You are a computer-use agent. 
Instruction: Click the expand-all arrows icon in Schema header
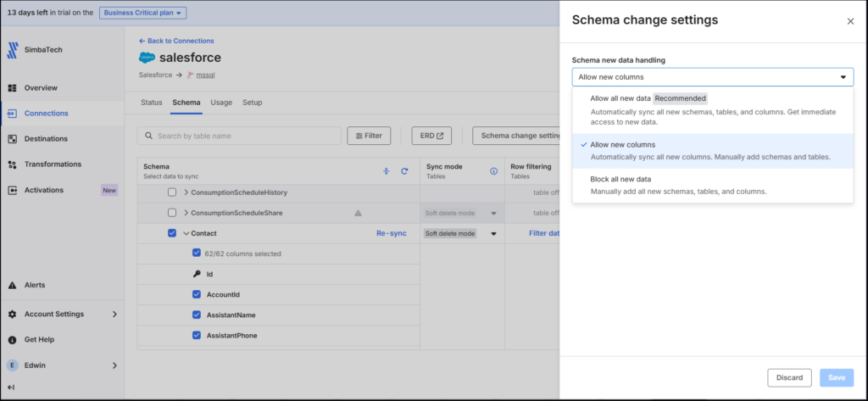point(387,172)
